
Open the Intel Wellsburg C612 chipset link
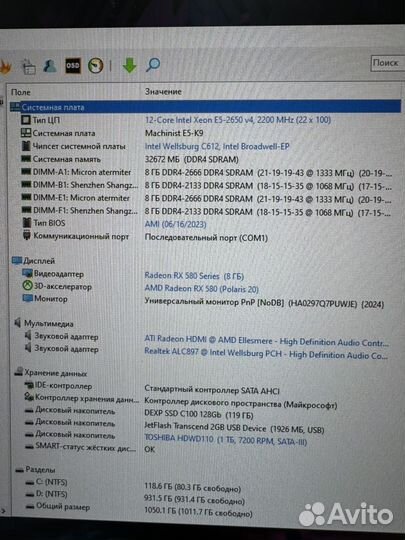pos(217,146)
